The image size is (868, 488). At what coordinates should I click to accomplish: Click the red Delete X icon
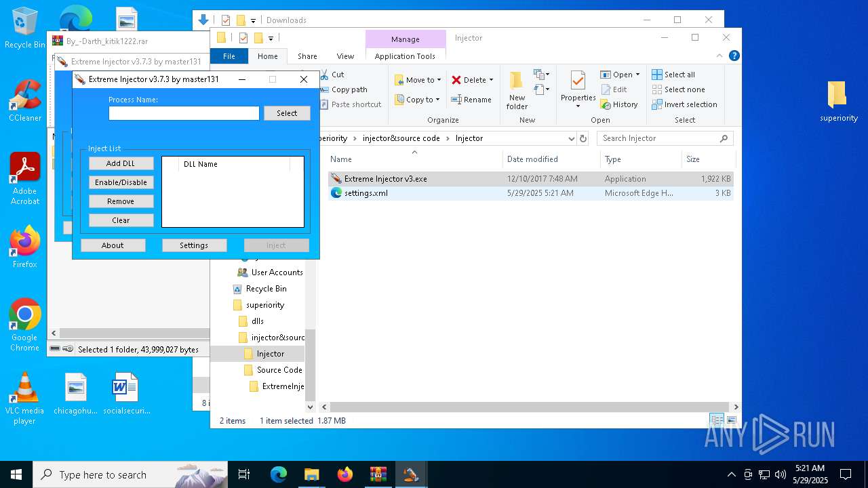coord(456,80)
